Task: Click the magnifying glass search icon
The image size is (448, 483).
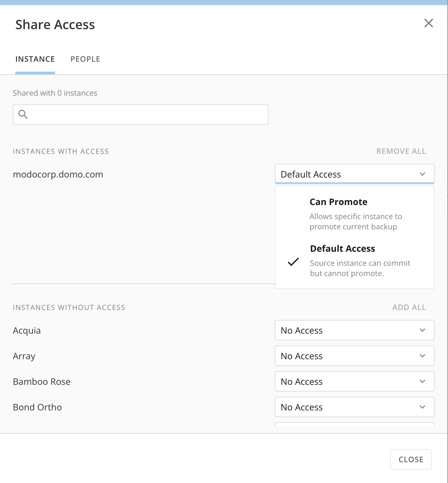Action: [23, 114]
